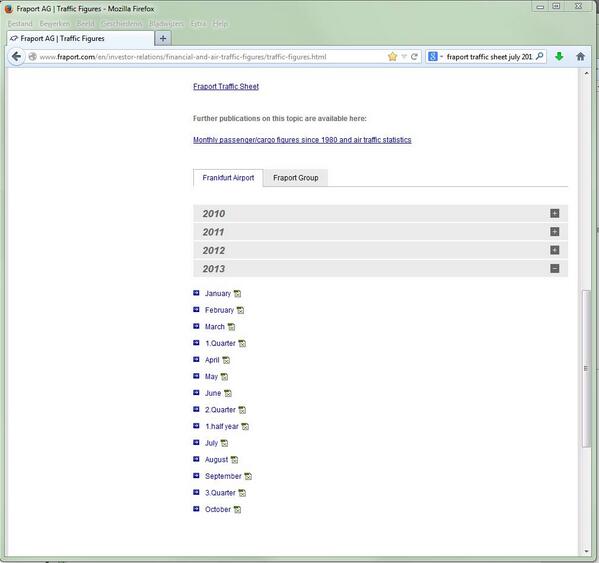Bookmark this page with the star icon
The height and width of the screenshot is (563, 599).
click(x=392, y=57)
